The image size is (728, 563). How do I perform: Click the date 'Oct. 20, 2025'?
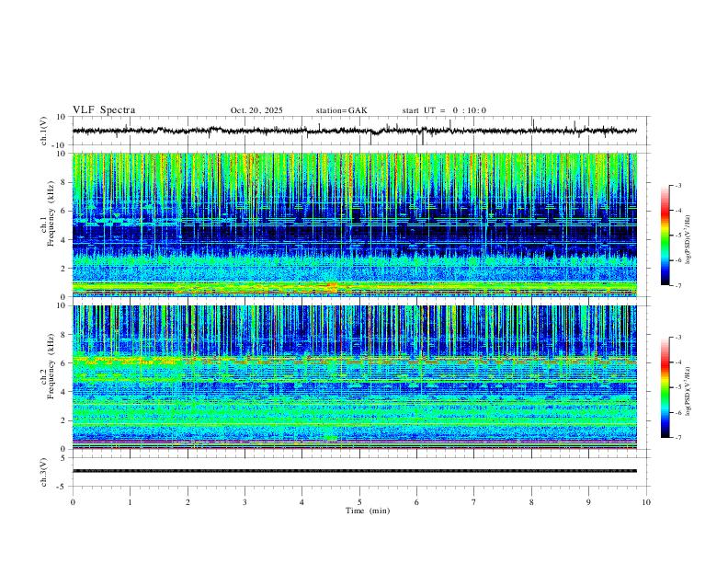pos(256,110)
